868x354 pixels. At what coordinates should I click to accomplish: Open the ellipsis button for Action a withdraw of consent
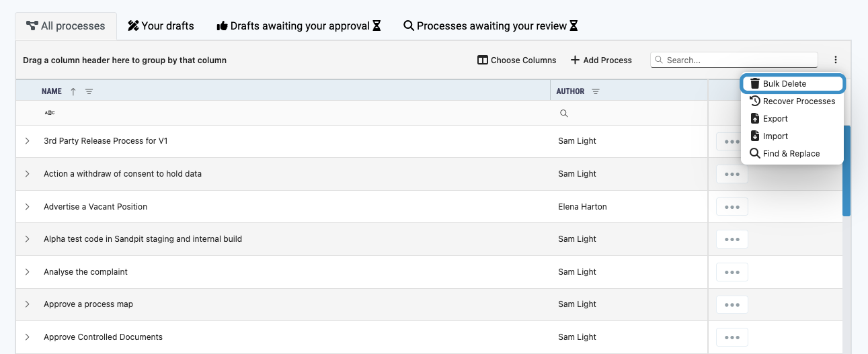click(x=732, y=174)
